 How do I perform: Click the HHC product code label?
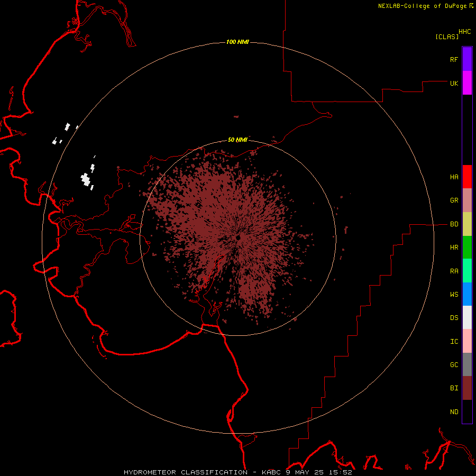(x=464, y=32)
